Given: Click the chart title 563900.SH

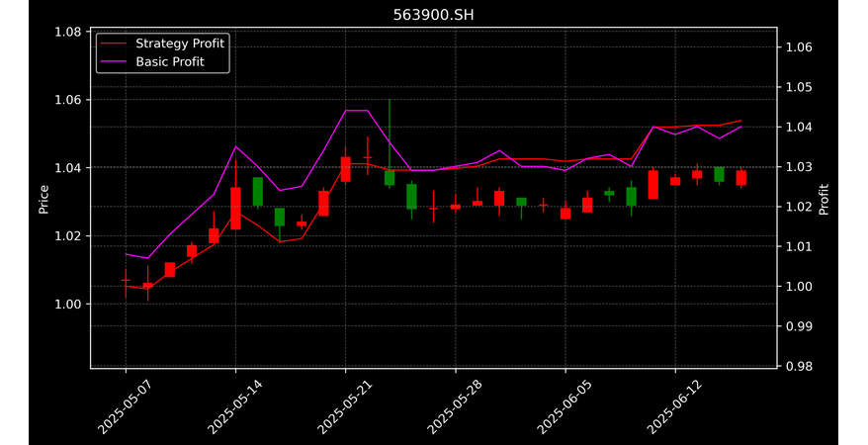Looking at the screenshot, I should [433, 15].
